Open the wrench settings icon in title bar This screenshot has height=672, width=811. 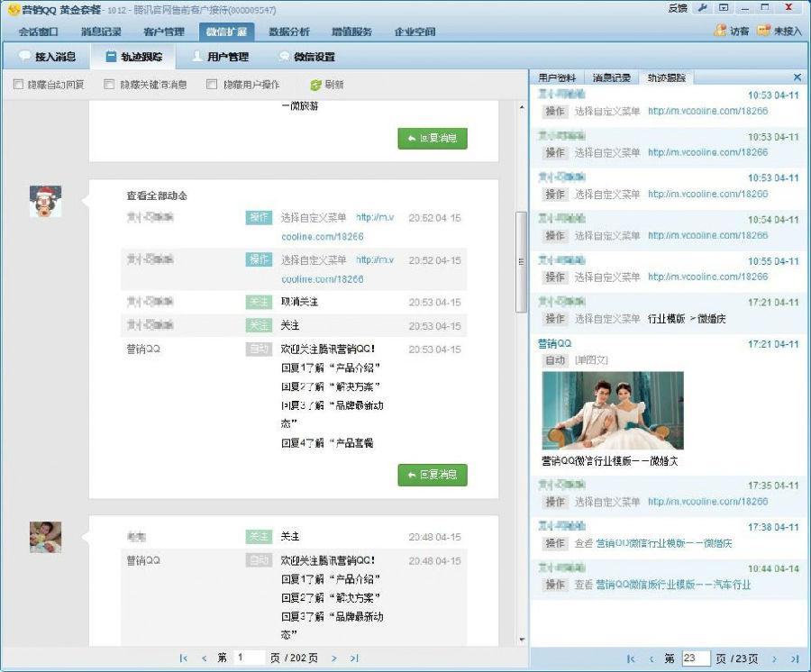tap(702, 8)
